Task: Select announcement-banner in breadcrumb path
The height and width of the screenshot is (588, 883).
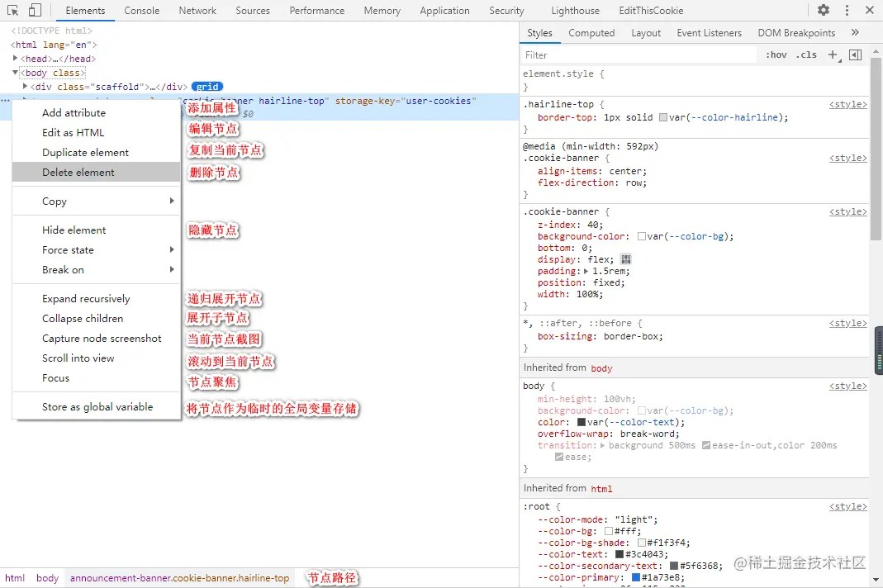Action: [179, 578]
